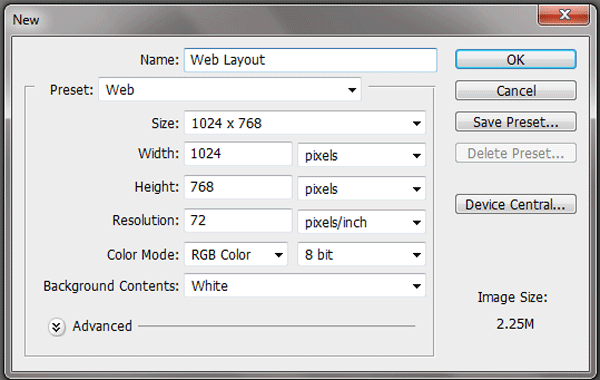
Task: Open the Width units dropdown
Action: click(361, 155)
